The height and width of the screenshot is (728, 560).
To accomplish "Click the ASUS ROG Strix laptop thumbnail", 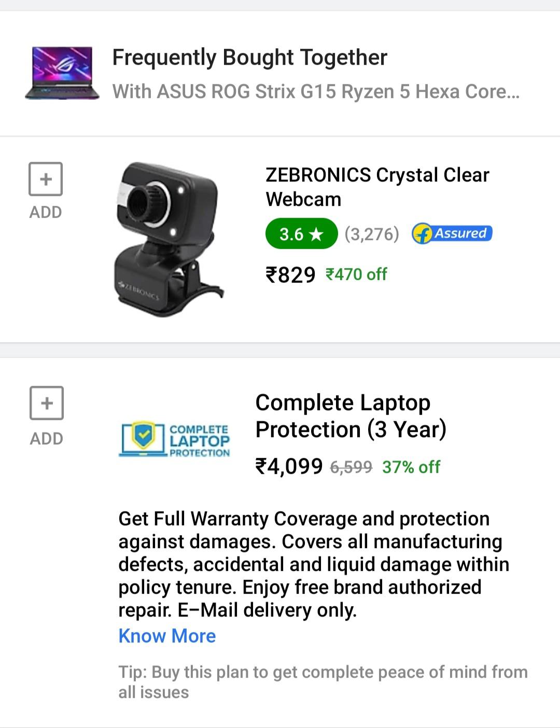I will pos(62,74).
